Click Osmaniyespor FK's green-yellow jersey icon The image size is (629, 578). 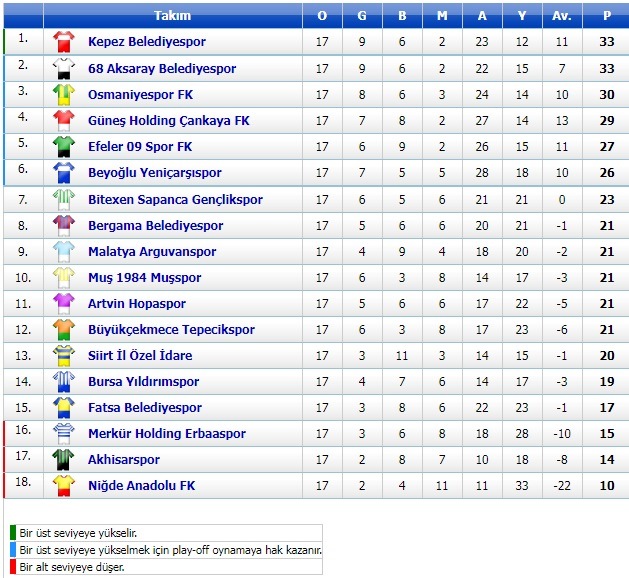point(64,95)
